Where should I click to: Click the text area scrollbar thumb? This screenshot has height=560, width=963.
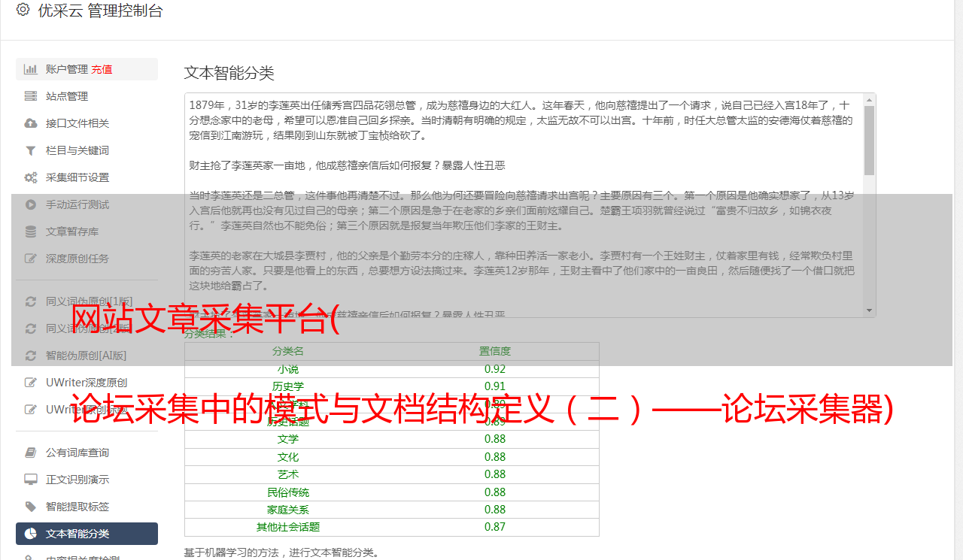870,141
